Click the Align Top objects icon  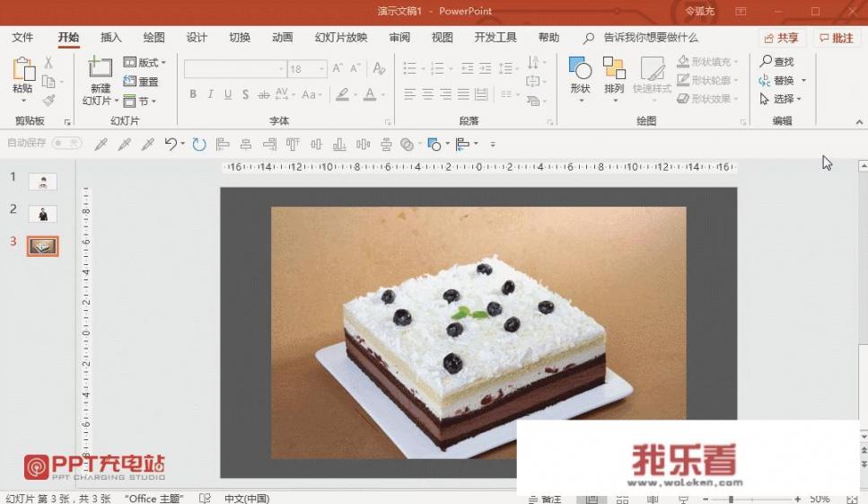(293, 145)
